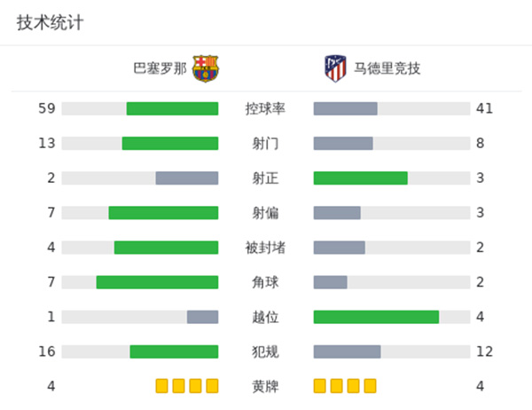Click the 技术统计 section heading
The width and height of the screenshot is (532, 410).
click(50, 23)
